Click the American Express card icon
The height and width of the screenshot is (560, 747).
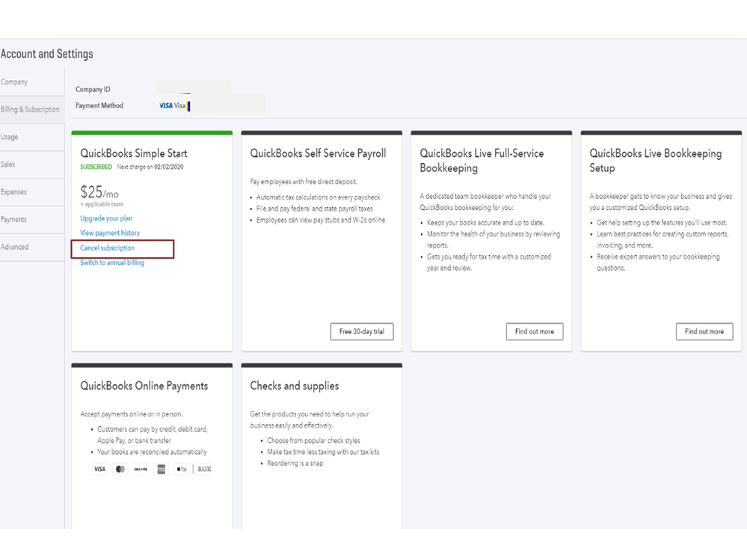coord(161,470)
